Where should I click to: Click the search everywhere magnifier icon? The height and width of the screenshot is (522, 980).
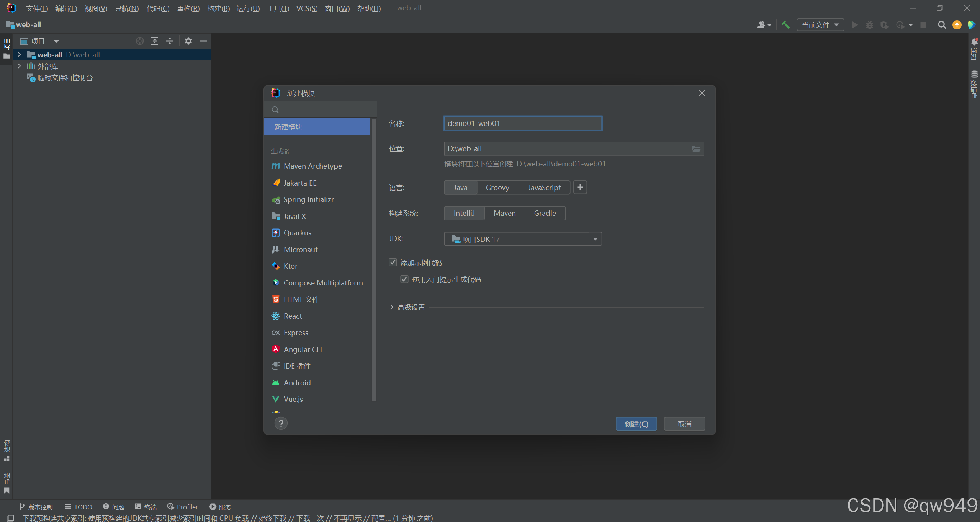(x=942, y=25)
